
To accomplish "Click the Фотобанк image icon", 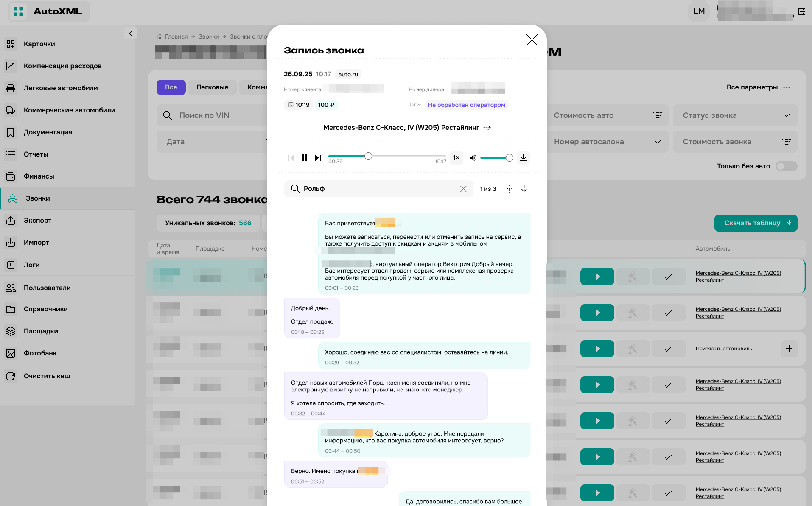I will pos(11,353).
